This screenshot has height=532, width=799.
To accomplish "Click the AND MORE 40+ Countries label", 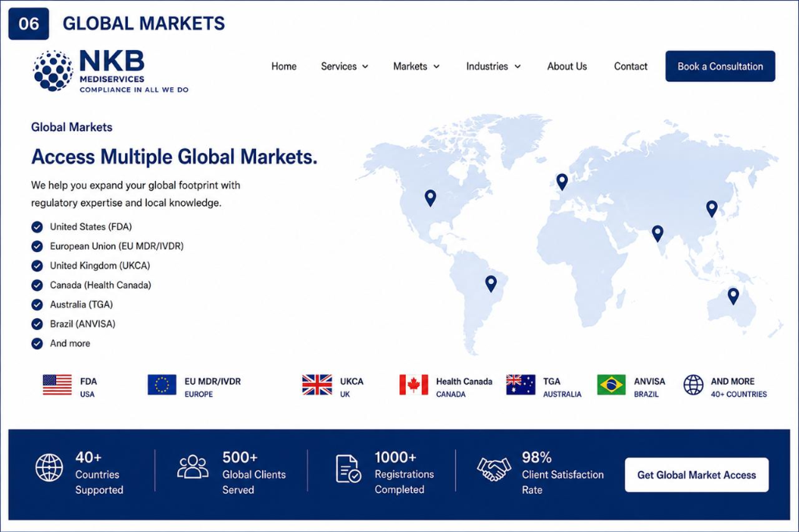I will [739, 387].
